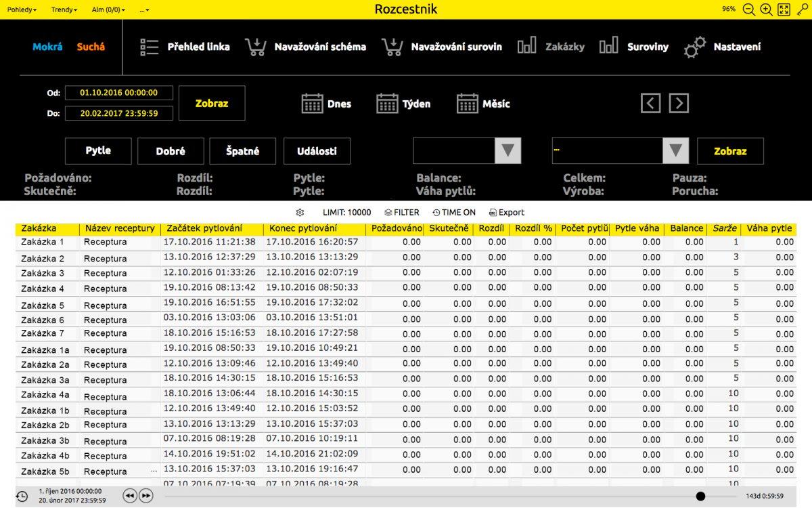This screenshot has width=812, height=508.
Task: Expand the first empty combo box arrow
Action: click(508, 150)
